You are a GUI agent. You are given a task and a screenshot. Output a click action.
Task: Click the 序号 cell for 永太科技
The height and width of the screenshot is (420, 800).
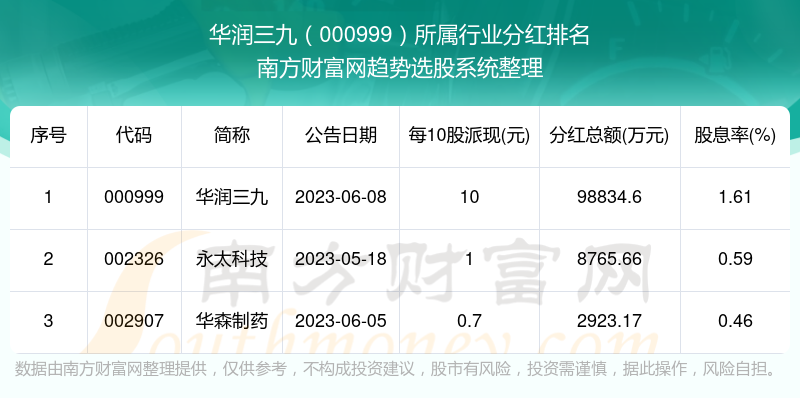(48, 259)
